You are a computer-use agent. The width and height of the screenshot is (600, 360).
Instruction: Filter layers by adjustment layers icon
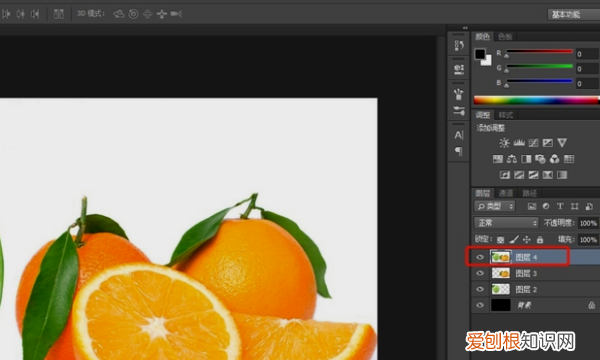point(546,207)
